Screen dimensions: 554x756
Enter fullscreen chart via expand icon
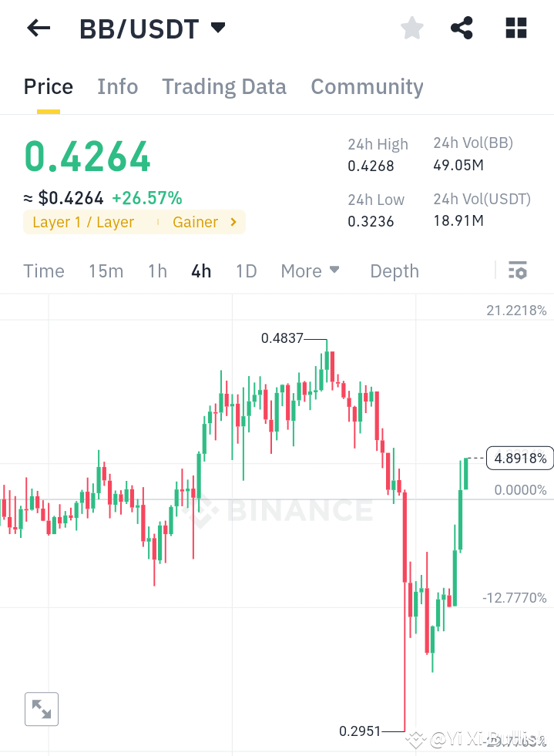pyautogui.click(x=41, y=708)
